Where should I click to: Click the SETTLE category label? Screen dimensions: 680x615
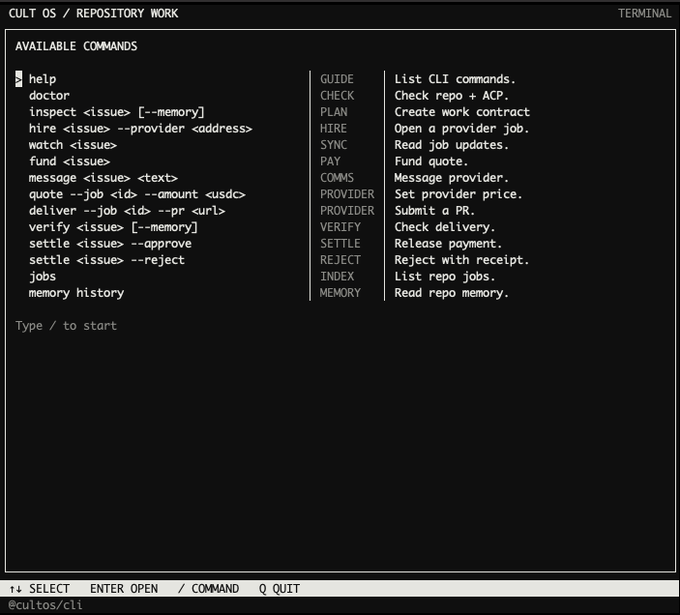tap(340, 244)
